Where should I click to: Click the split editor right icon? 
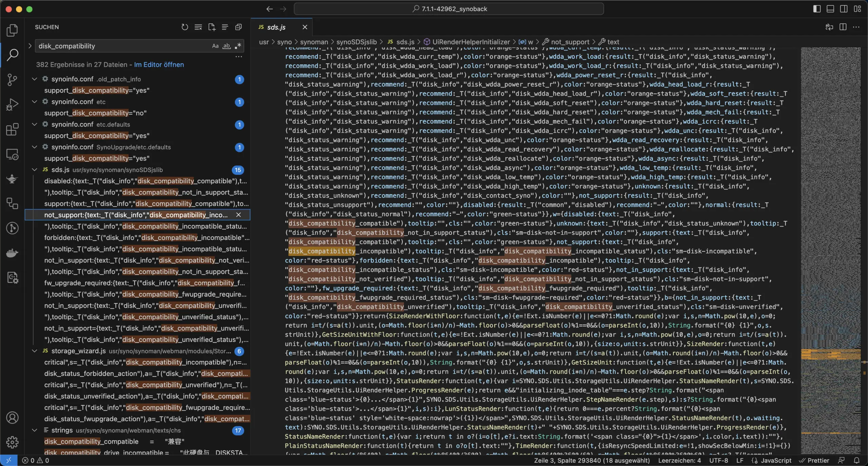(x=843, y=27)
